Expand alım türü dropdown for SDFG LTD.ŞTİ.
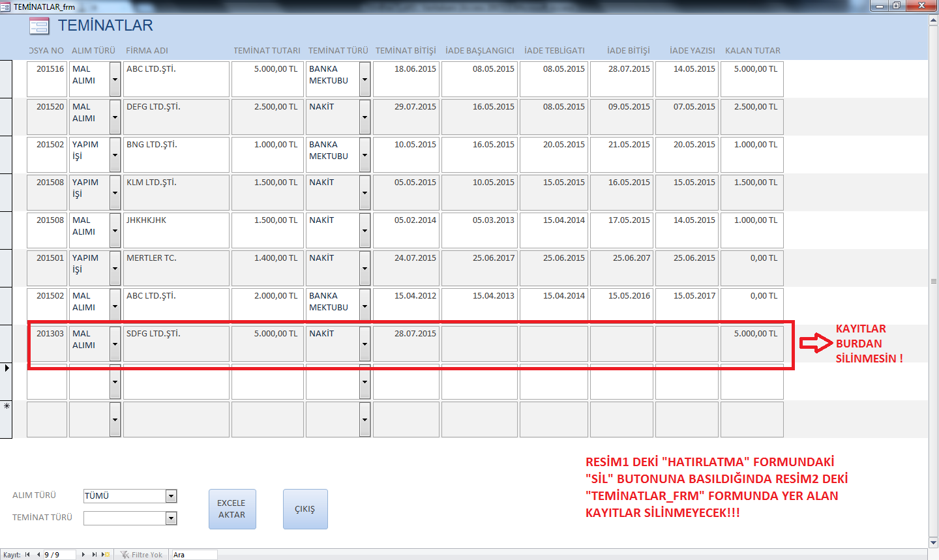The height and width of the screenshot is (560, 939). tap(115, 344)
